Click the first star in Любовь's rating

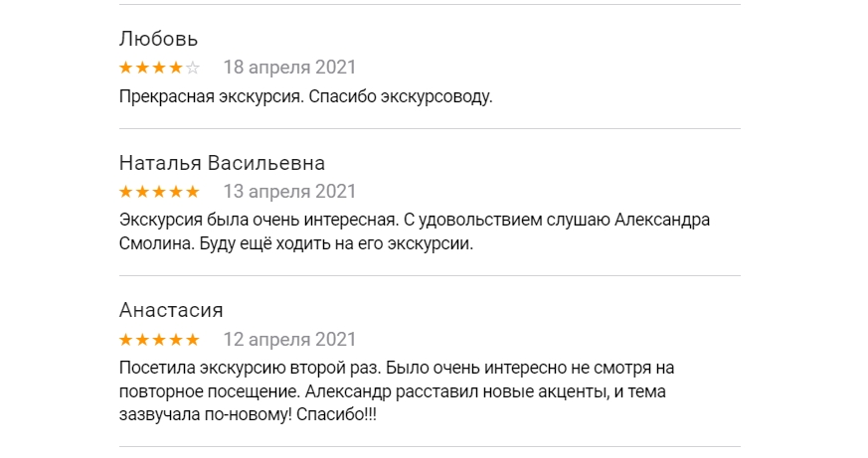coord(126,69)
